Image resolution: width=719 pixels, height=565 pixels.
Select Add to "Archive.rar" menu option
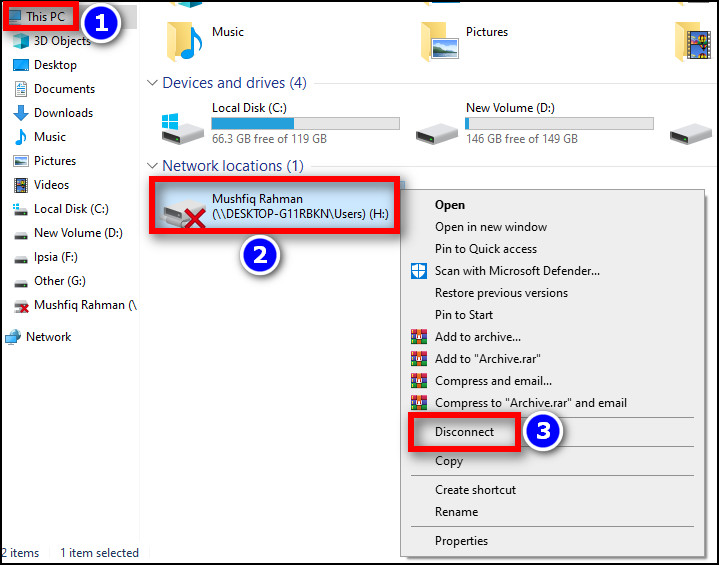click(488, 359)
